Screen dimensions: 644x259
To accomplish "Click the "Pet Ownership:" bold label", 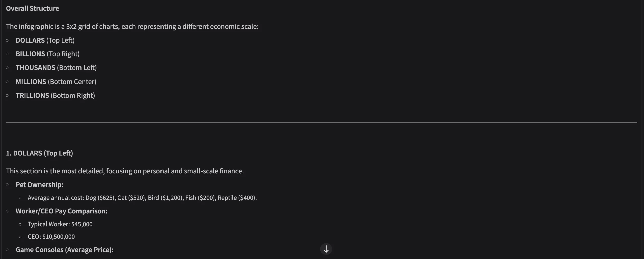I will tap(39, 185).
